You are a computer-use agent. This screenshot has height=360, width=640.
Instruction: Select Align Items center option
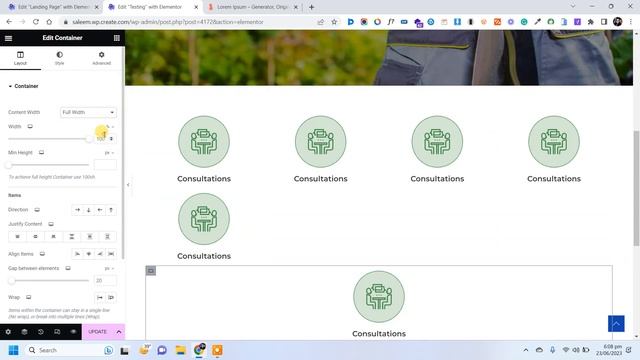(x=89, y=254)
